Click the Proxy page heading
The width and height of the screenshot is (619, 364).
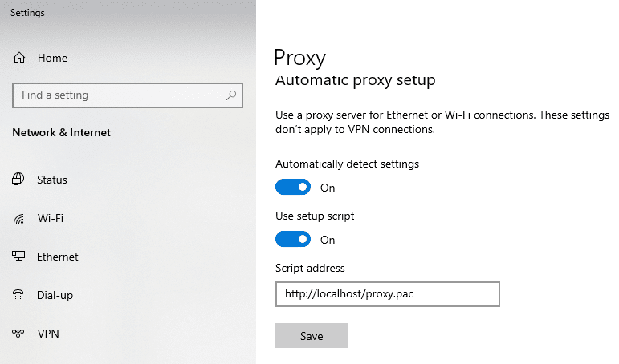pos(299,58)
